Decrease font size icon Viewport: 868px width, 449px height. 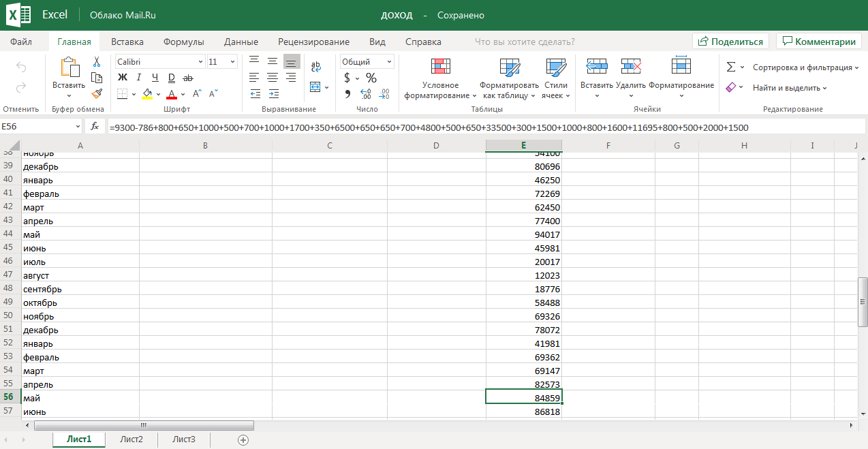click(213, 94)
